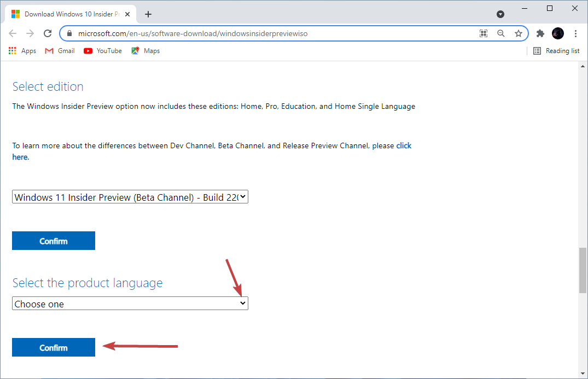Screen dimensions: 588x379
Task: Reload the page with refresh icon
Action: [48, 33]
